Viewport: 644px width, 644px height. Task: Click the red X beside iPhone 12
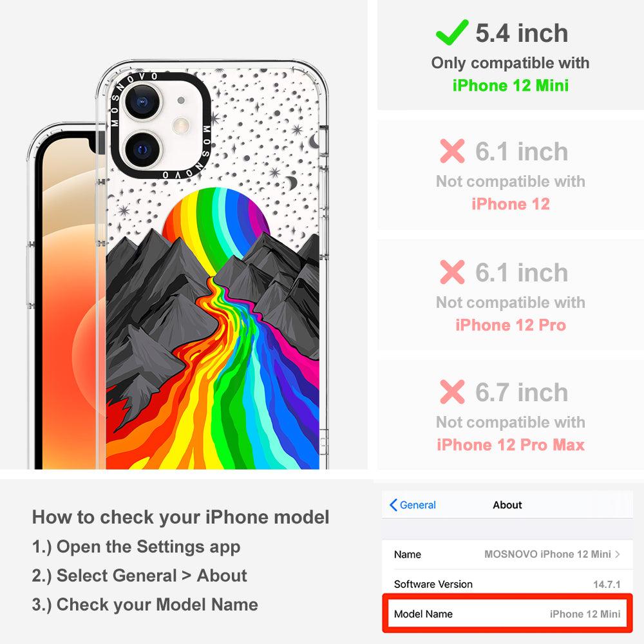point(452,151)
